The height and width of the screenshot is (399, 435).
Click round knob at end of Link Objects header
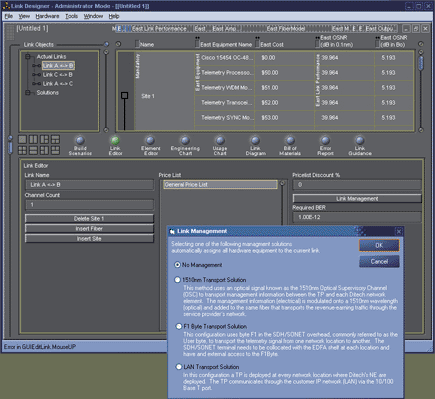pos(106,44)
